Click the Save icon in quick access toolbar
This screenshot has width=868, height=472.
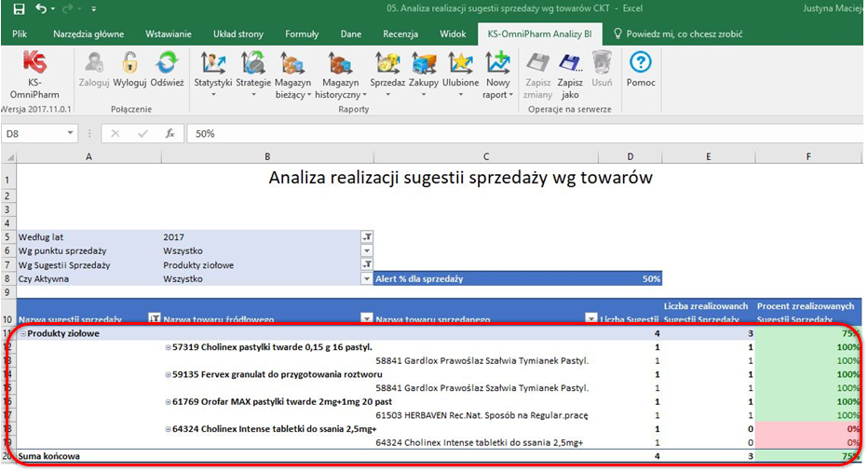pyautogui.click(x=19, y=9)
